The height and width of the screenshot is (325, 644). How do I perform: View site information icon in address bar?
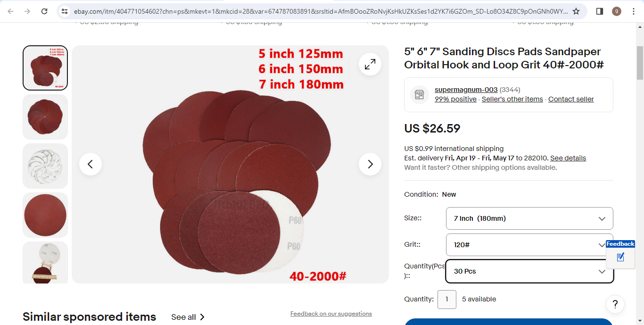[x=65, y=11]
